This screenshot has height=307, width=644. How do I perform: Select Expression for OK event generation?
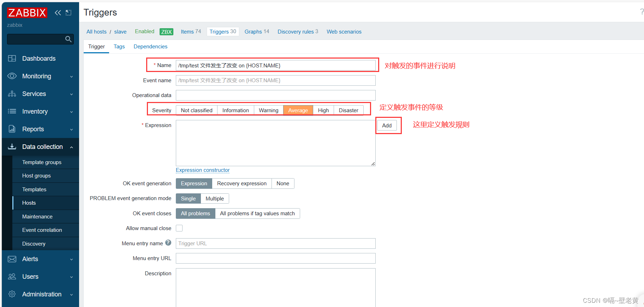194,183
